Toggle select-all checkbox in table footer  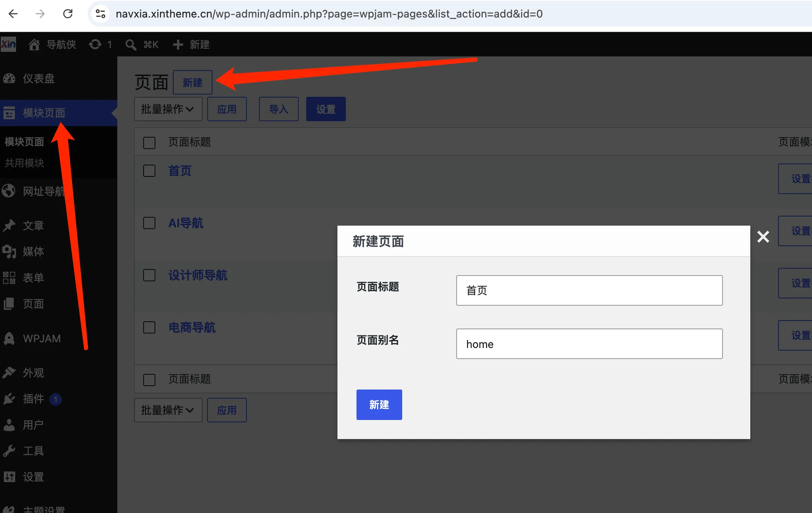149,380
